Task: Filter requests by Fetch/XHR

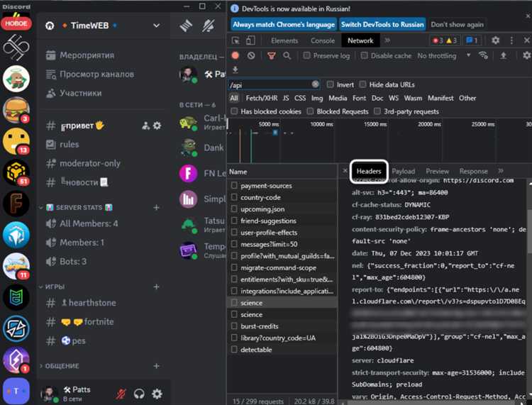Action: pos(261,98)
